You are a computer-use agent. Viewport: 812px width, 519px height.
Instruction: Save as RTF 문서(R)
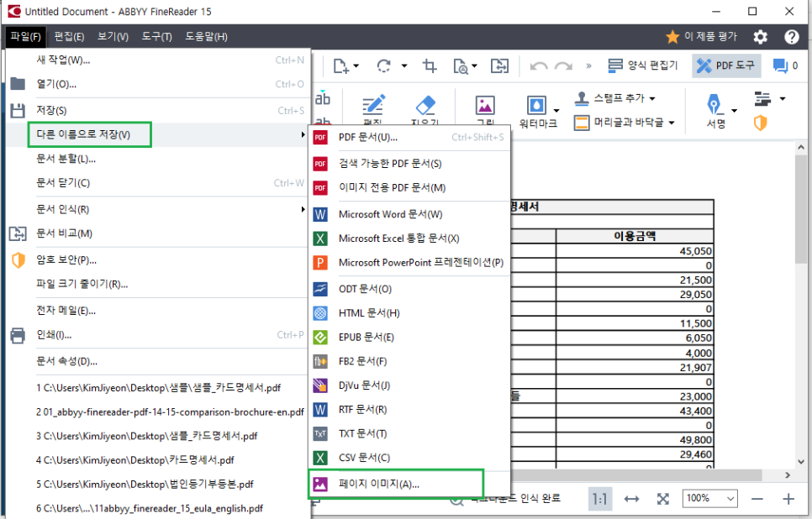click(409, 409)
